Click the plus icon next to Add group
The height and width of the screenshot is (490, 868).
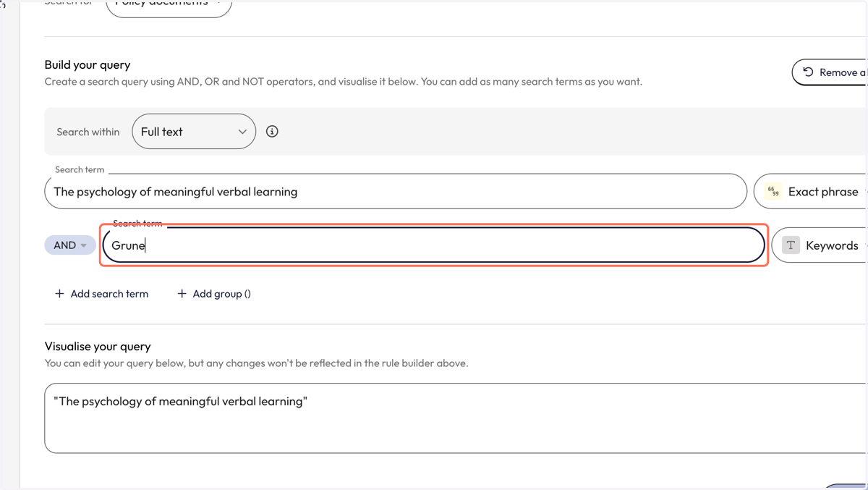(x=182, y=294)
